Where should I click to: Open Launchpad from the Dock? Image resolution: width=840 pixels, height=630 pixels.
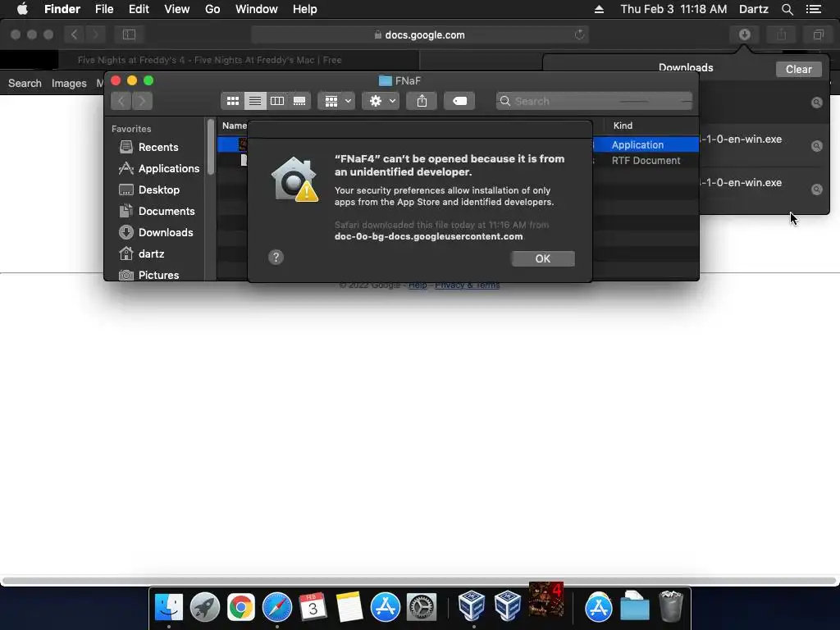click(x=204, y=607)
